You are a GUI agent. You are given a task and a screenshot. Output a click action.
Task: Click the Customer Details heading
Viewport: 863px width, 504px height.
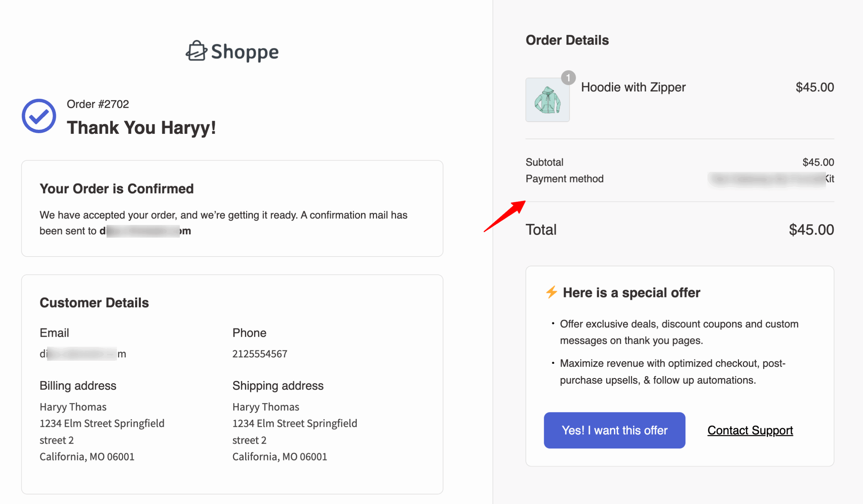point(94,303)
